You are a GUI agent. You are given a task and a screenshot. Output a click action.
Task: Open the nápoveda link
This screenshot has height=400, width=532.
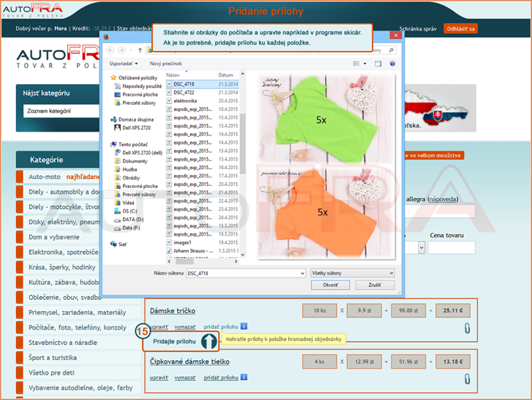(443, 200)
